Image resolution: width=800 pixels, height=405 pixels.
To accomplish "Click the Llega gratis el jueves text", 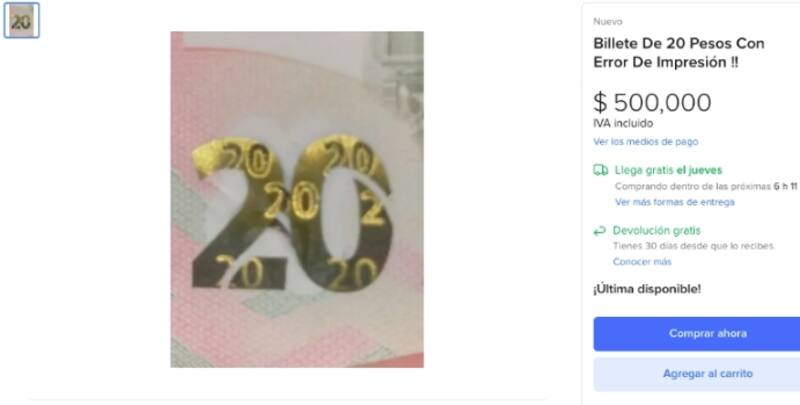I will click(668, 170).
